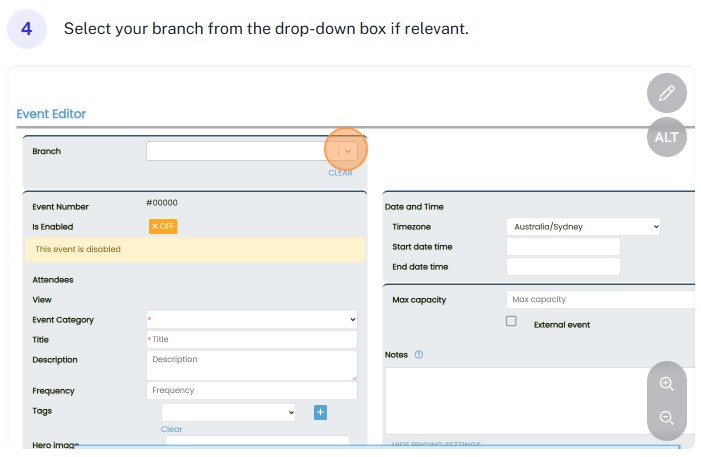Click the zoom in magnifier icon
Viewport: 701px width, 457px height.
[x=667, y=383]
